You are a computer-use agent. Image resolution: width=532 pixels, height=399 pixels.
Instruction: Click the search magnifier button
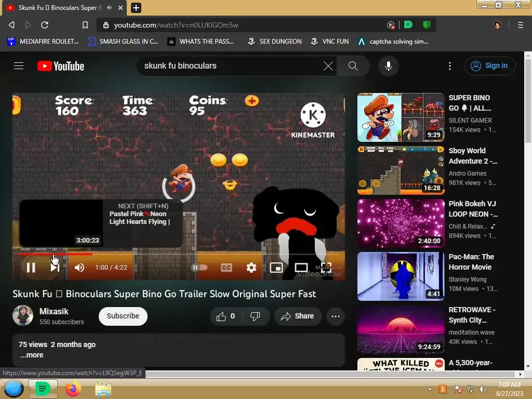point(353,66)
